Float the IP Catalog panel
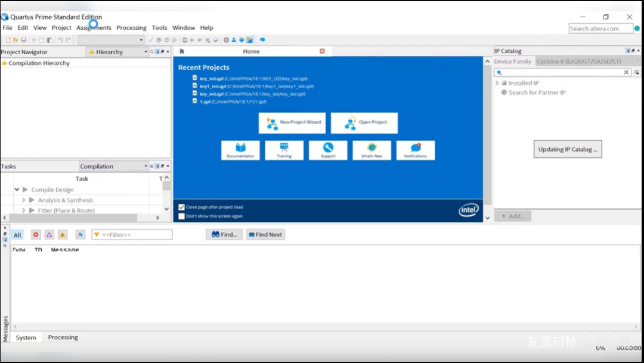644x363 pixels. coord(633,51)
